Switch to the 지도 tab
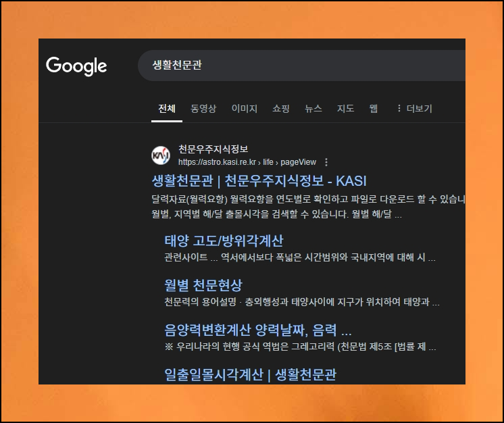This screenshot has height=423, width=504. 345,109
